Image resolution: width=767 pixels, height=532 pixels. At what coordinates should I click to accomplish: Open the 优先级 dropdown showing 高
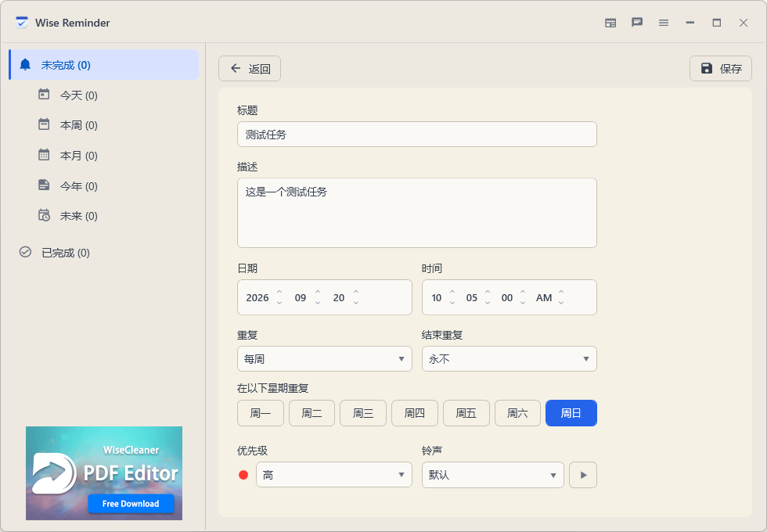[334, 475]
